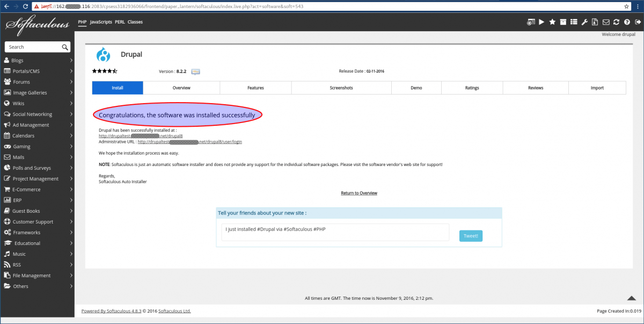Click the Softaculous logo

[36, 24]
